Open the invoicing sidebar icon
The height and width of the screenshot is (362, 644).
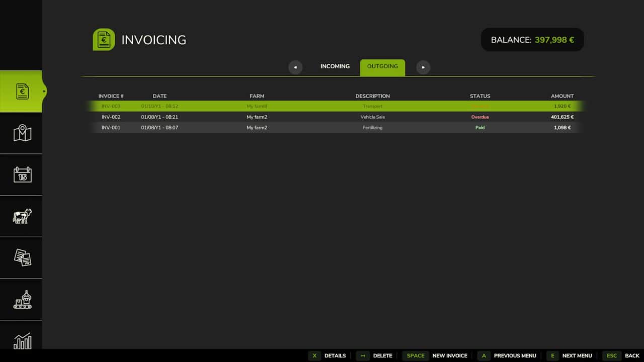22,92
